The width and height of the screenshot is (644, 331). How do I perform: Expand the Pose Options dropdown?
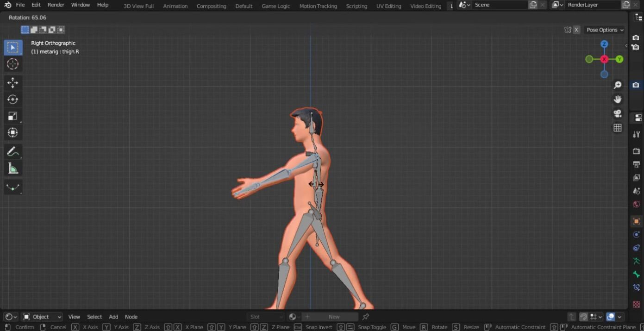(x=605, y=30)
